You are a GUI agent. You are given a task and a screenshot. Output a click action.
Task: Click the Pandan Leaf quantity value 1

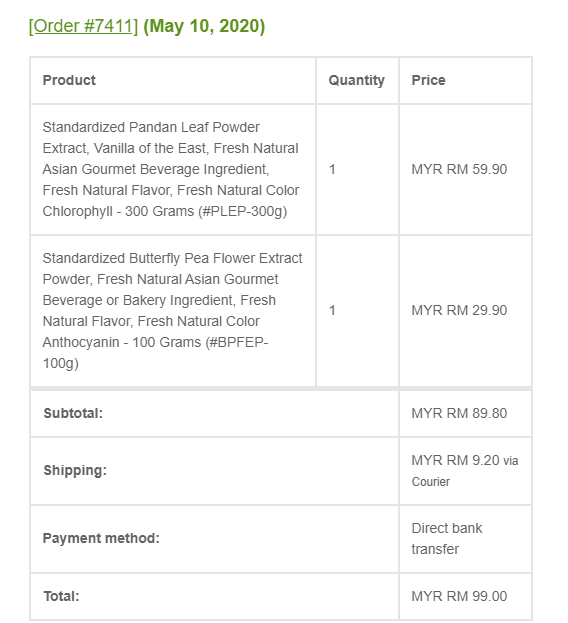click(332, 170)
